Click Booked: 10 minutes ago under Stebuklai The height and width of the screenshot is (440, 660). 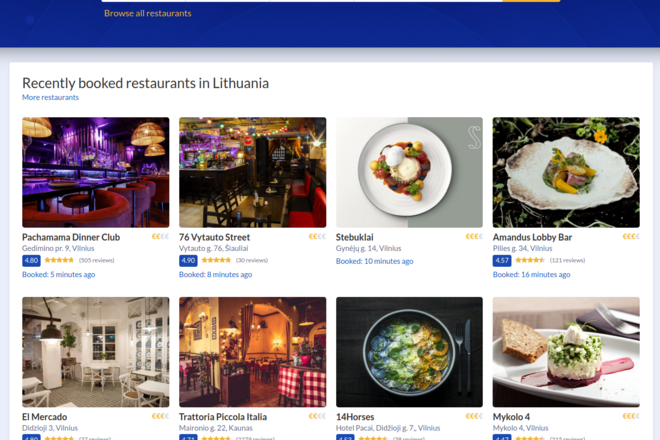(375, 261)
